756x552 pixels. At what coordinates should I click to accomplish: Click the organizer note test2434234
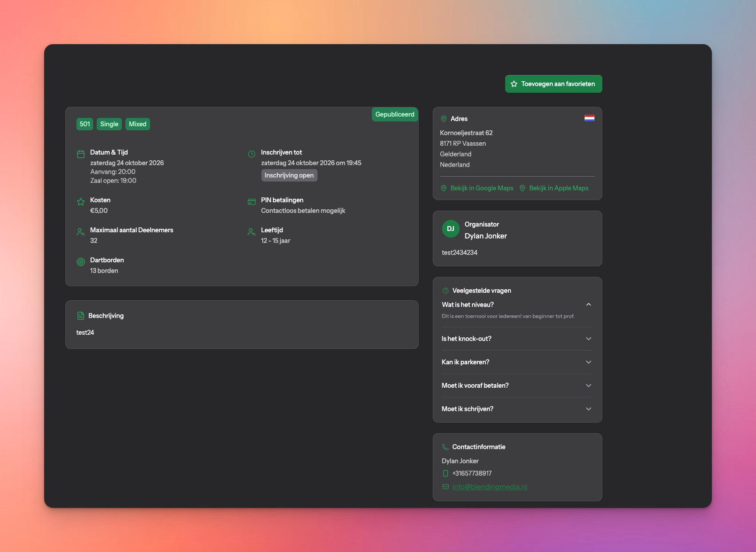(x=460, y=253)
